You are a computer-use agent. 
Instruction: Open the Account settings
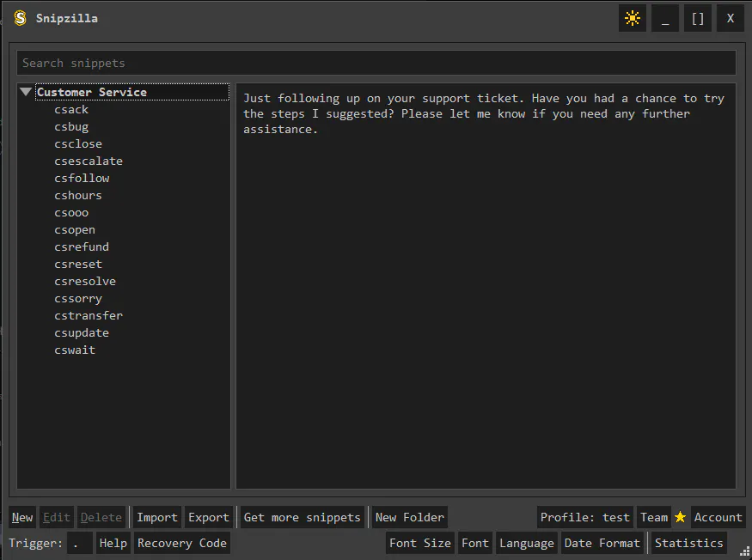click(718, 517)
